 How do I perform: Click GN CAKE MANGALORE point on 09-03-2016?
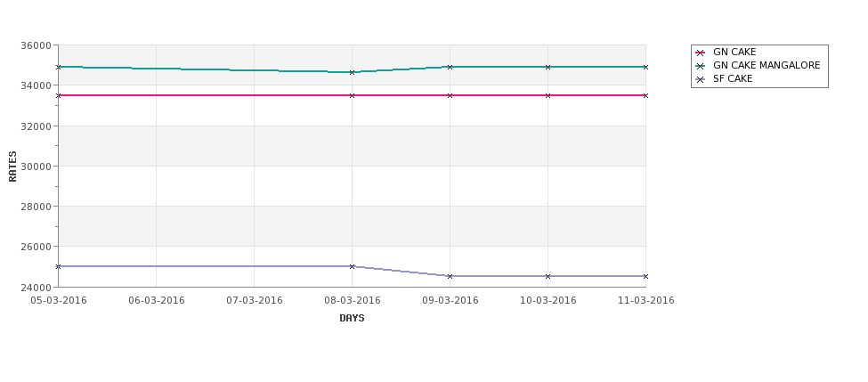(450, 67)
